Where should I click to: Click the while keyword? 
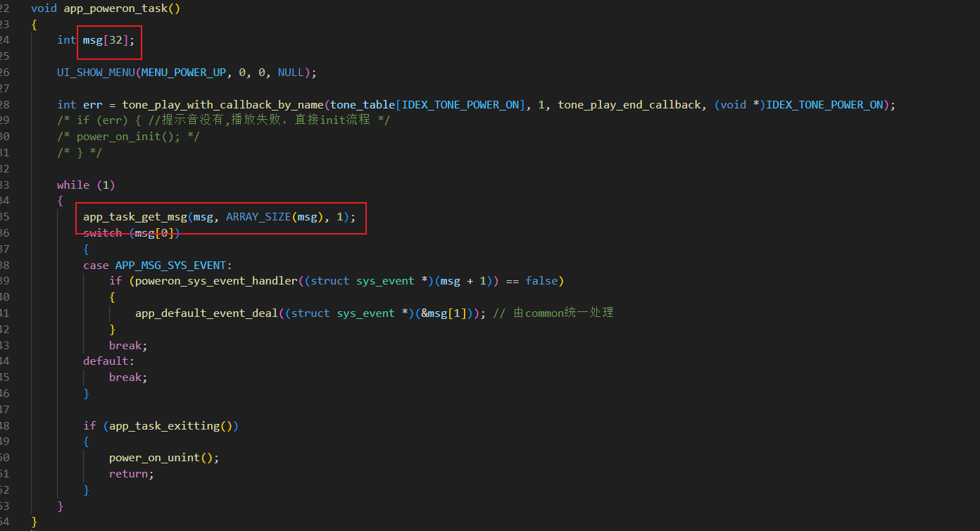click(x=73, y=185)
